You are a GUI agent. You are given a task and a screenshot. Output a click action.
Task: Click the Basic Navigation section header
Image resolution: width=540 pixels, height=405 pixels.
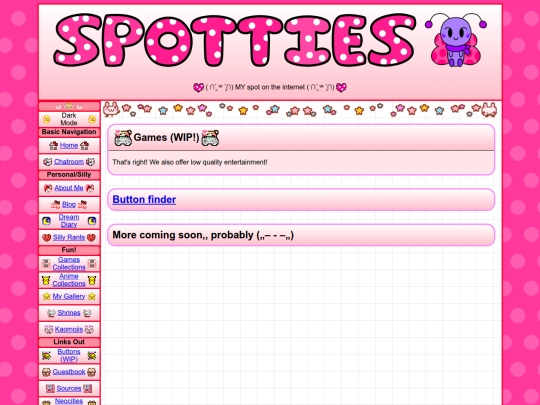click(x=69, y=132)
